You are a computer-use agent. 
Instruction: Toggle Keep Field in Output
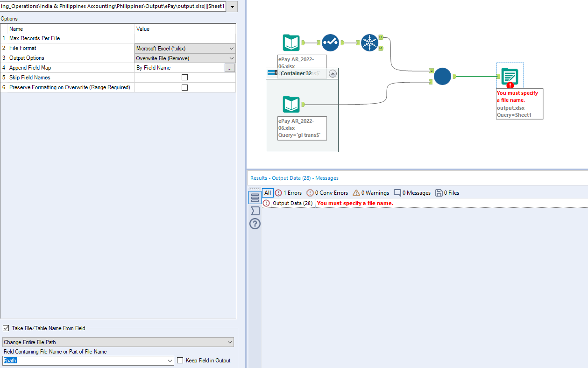[180, 360]
